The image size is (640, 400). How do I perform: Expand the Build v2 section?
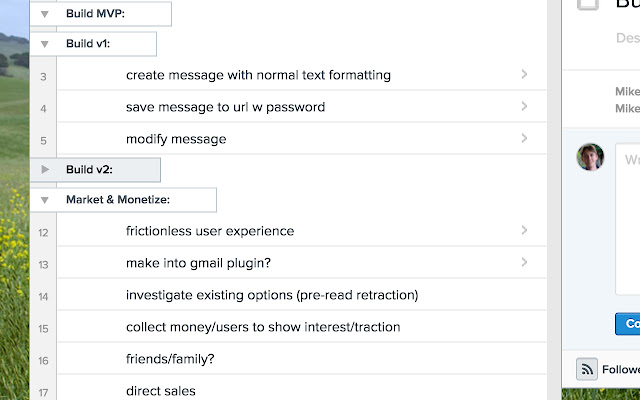point(45,170)
